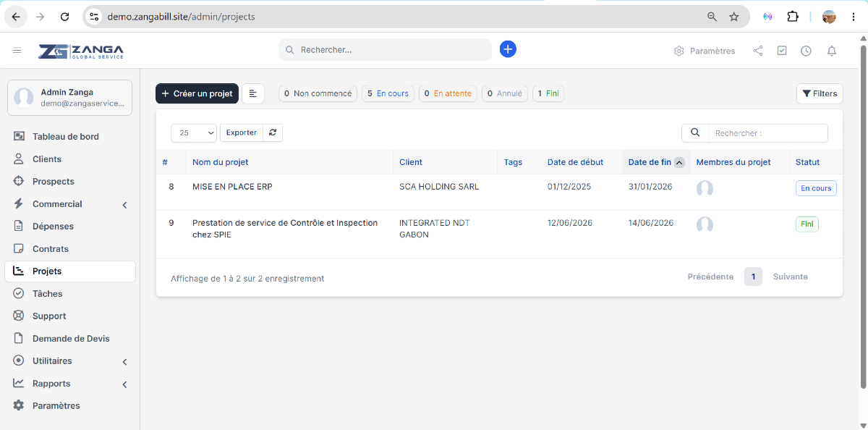Image resolution: width=868 pixels, height=430 pixels.
Task: Click the magnifier icon in table search
Action: [x=695, y=132]
